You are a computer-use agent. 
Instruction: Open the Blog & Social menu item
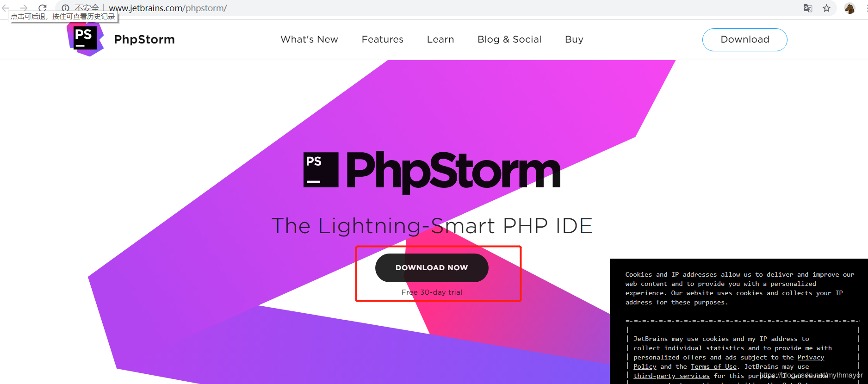pyautogui.click(x=509, y=39)
